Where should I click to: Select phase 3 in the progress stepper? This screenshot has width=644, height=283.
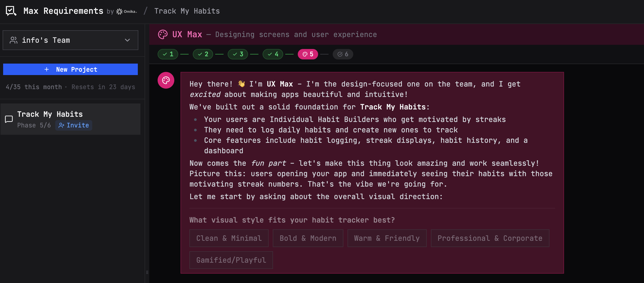(238, 54)
